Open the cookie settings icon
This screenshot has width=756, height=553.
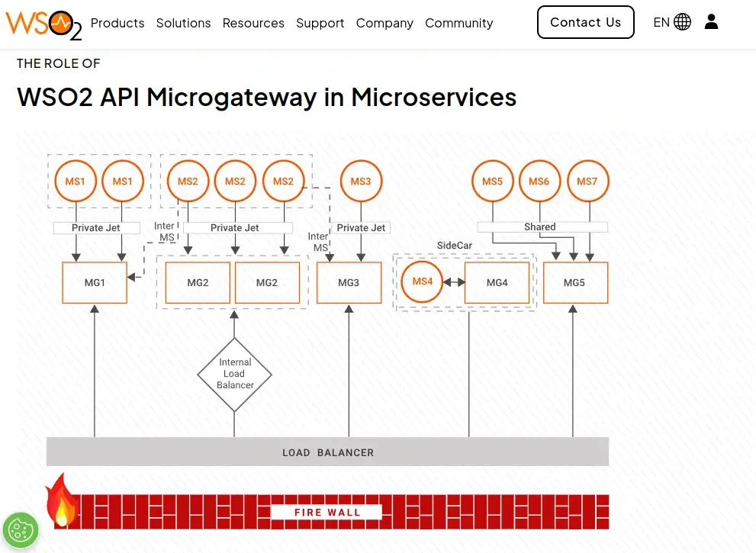pyautogui.click(x=21, y=530)
